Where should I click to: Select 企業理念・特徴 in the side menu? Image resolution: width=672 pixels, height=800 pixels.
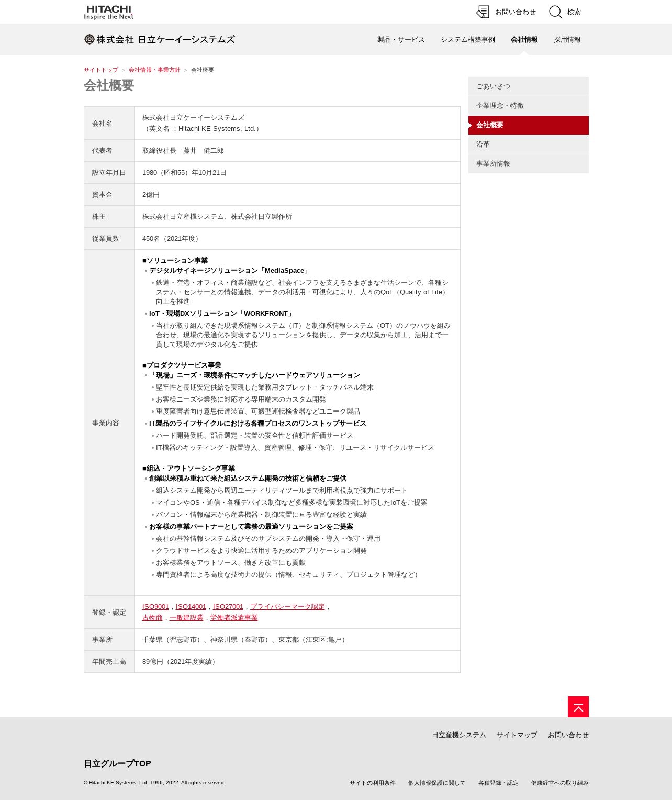[x=529, y=106]
